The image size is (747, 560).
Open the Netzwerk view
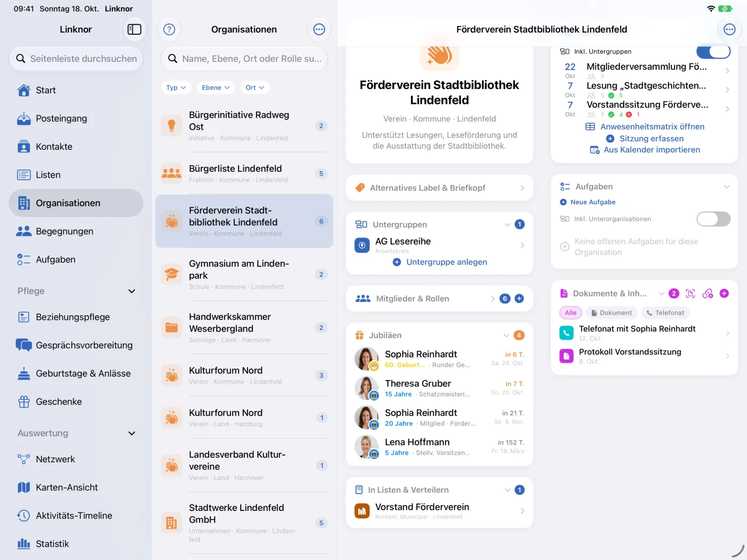(76, 459)
